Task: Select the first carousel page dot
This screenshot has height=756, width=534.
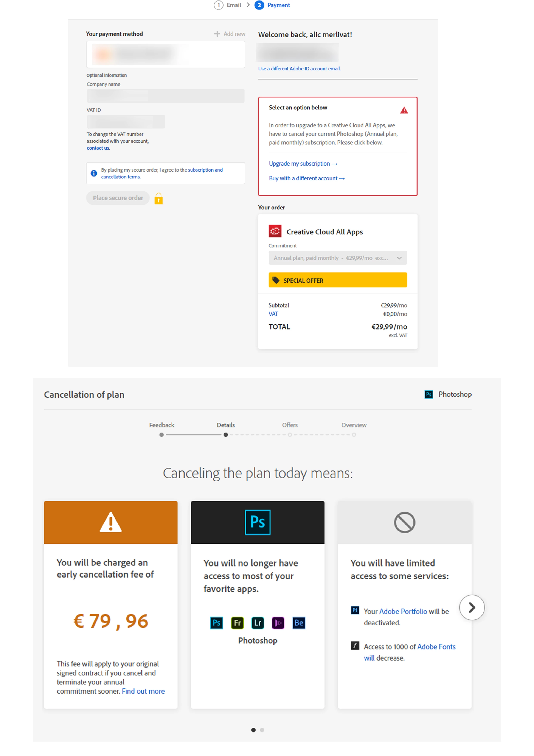Action: (x=253, y=730)
